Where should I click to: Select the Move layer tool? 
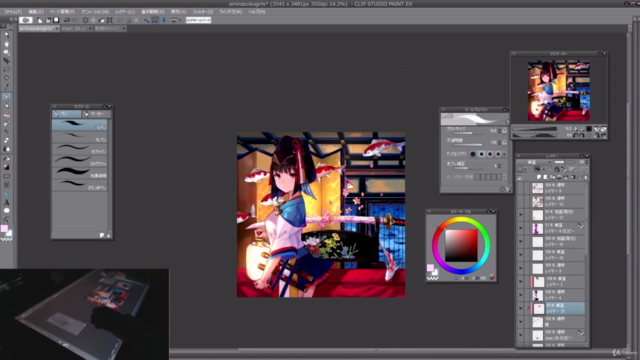click(x=7, y=61)
